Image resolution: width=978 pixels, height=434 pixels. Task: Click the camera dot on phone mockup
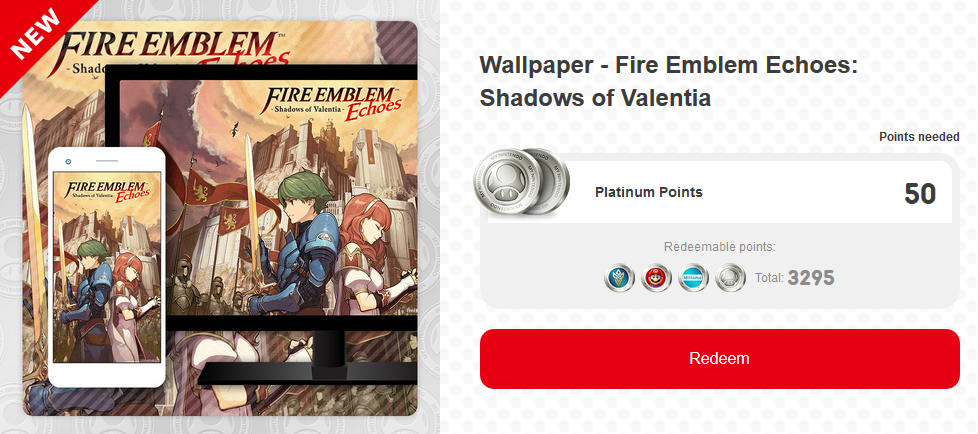pyautogui.click(x=68, y=162)
